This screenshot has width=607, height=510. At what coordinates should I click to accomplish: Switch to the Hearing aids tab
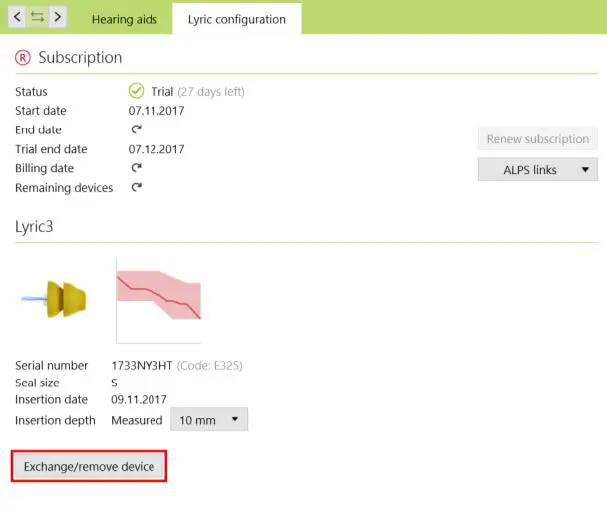click(x=124, y=19)
